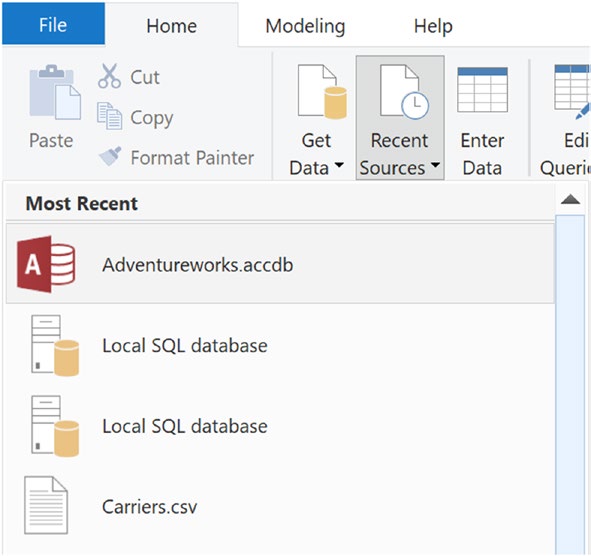591x556 pixels.
Task: Open the Help tab
Action: tap(433, 26)
